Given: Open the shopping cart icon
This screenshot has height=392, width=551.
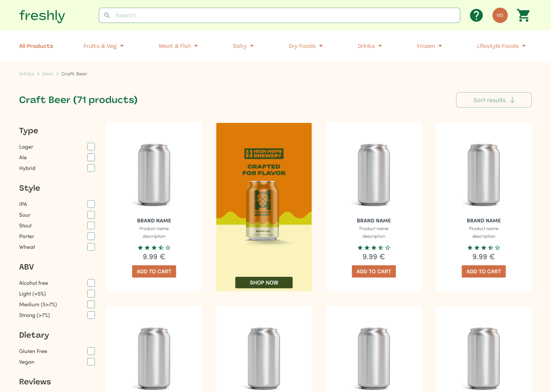Looking at the screenshot, I should tap(523, 15).
